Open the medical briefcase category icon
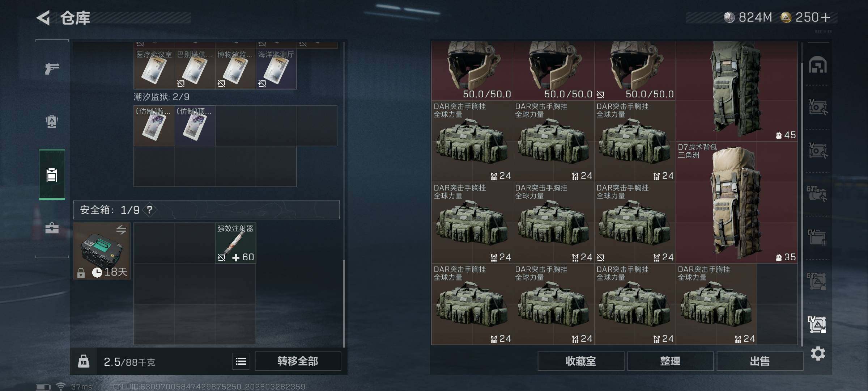The height and width of the screenshot is (391, 868). point(52,228)
